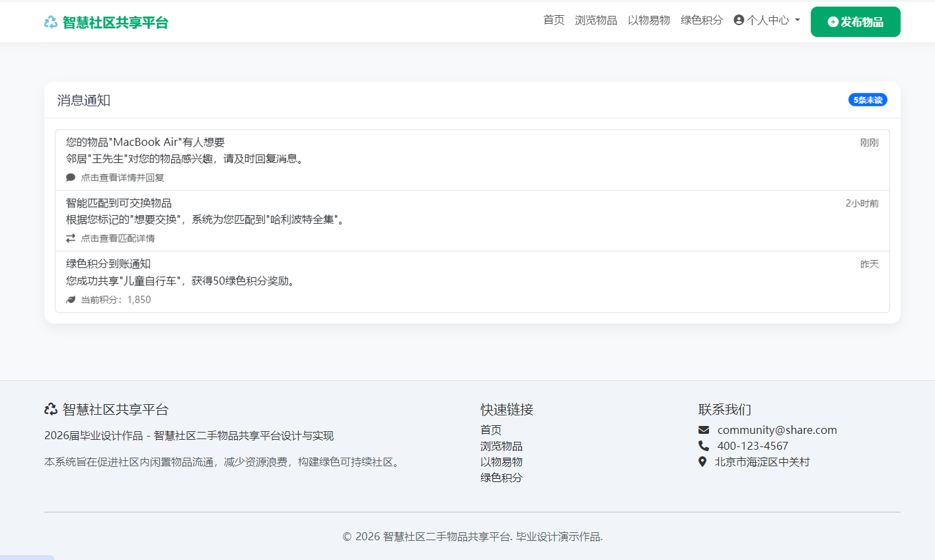
Task: Click the copyright line in footer
Action: (472, 537)
